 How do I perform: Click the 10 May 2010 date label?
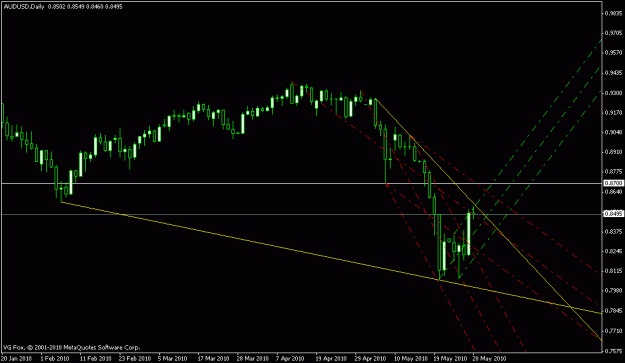click(x=411, y=358)
